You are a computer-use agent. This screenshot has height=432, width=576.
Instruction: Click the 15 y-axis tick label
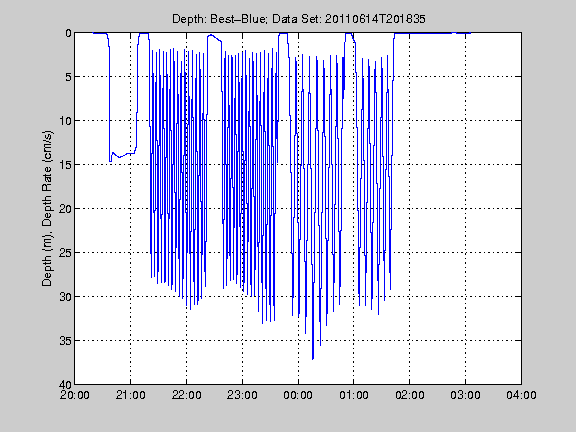tap(65, 165)
